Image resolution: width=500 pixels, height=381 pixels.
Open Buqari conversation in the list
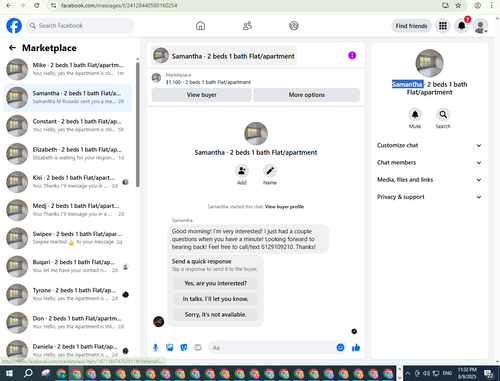(67, 266)
